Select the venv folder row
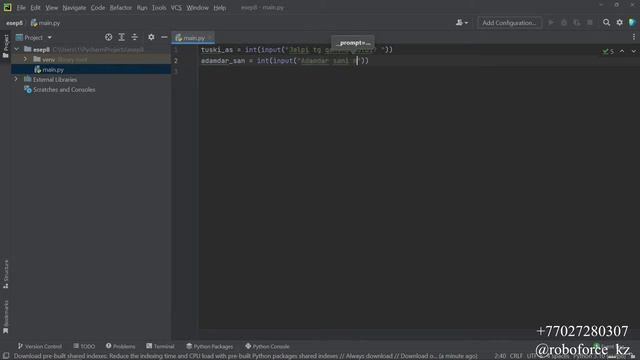Image resolution: width=640 pixels, height=360 pixels. pyautogui.click(x=91, y=60)
